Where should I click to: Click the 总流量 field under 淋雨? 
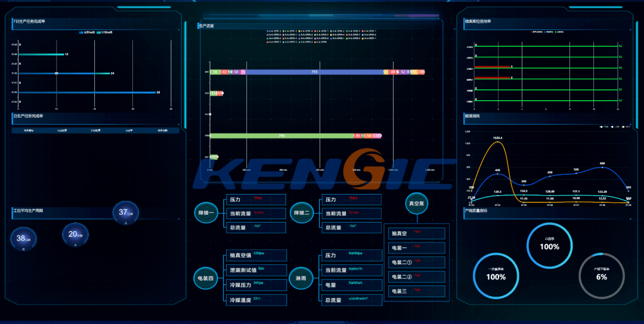click(352, 300)
